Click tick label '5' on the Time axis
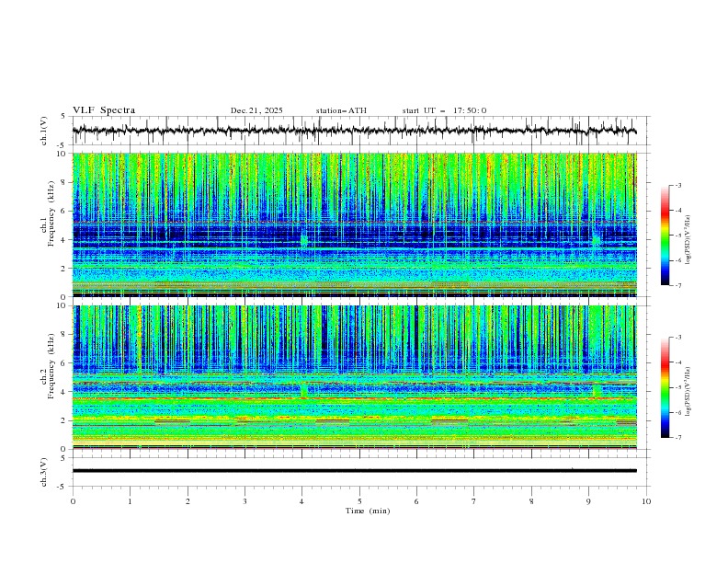The height and width of the screenshot is (563, 728). pos(359,501)
